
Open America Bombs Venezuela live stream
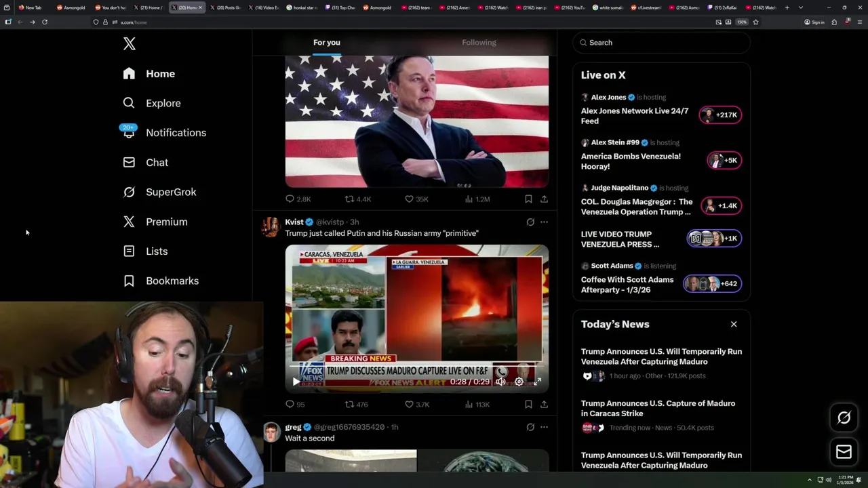631,161
